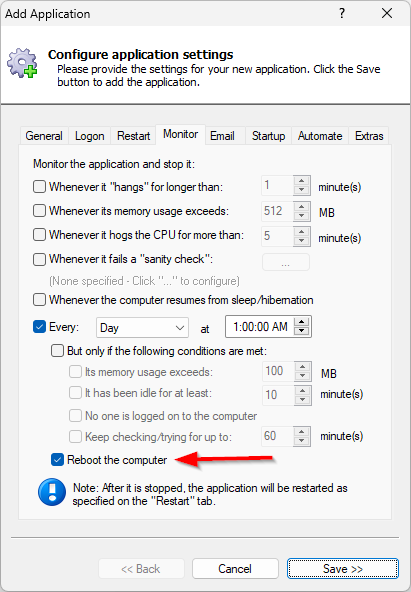Check hogs the CPU for more than
This screenshot has width=411, height=592.
tap(39, 235)
